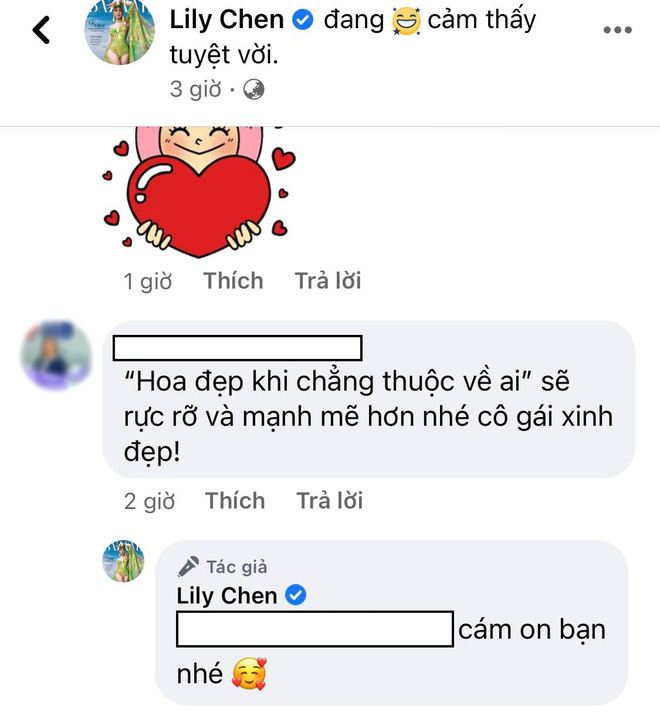Reply to the "Hoa đẹp" comment
660x712 pixels.
[330, 501]
